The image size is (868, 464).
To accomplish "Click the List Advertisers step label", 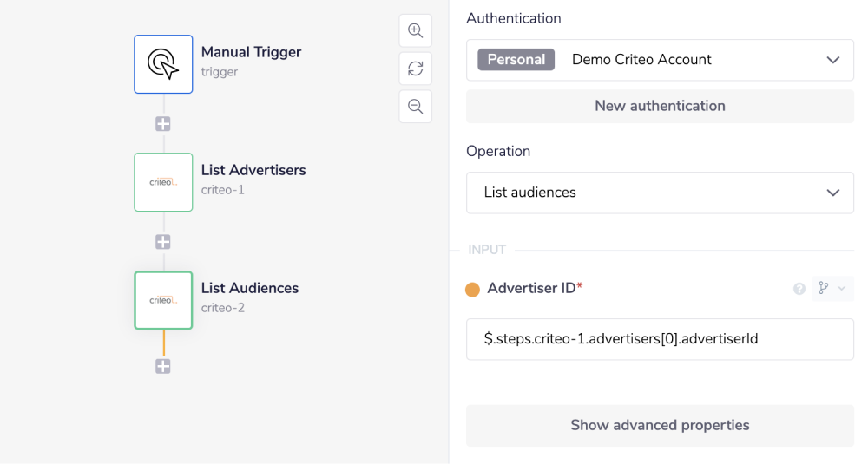I will tap(253, 170).
